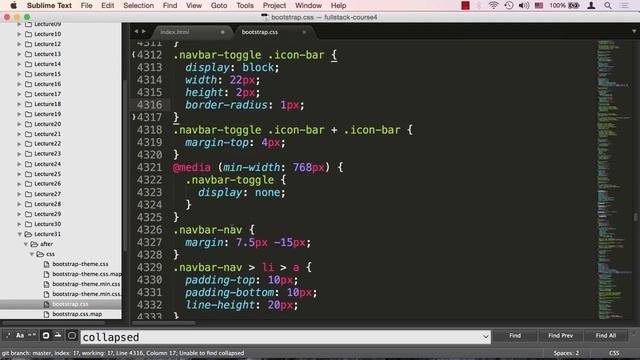Click the Lecture17 folder icon
This screenshot has height=360, width=640.
[x=28, y=94]
